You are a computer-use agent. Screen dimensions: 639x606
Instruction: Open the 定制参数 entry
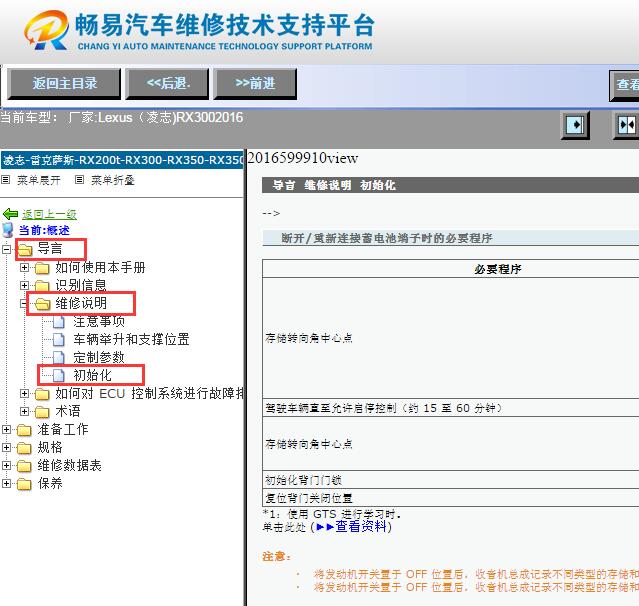(x=99, y=357)
